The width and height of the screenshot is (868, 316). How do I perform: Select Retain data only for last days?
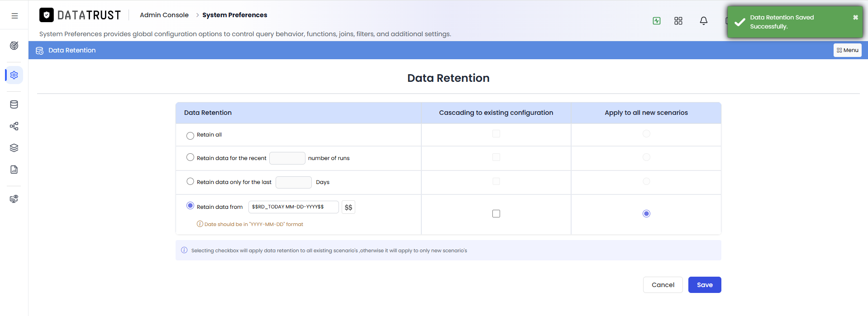190,181
